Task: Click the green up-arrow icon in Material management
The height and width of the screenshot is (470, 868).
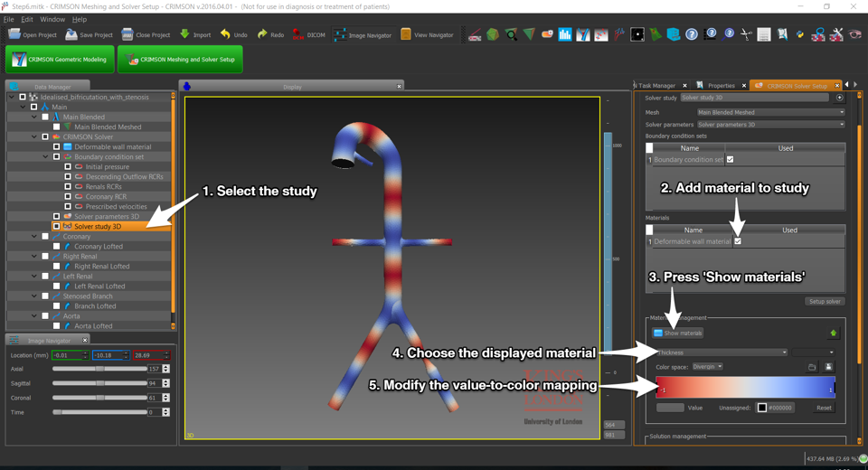Action: point(833,334)
